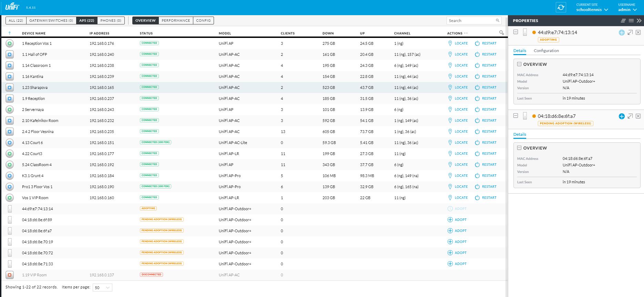Viewport: 644px width, 297px height.
Task: Locate the 1.9 Reception AP
Action: pyautogui.click(x=458, y=99)
